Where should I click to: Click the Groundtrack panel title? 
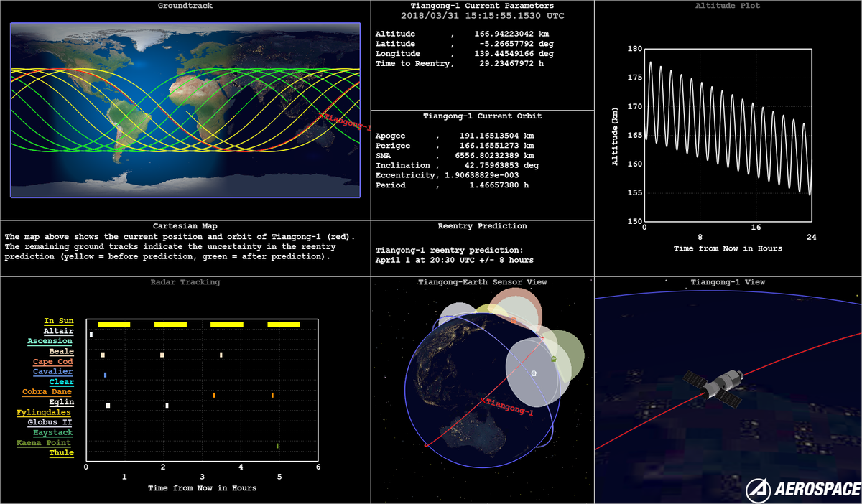(x=185, y=6)
